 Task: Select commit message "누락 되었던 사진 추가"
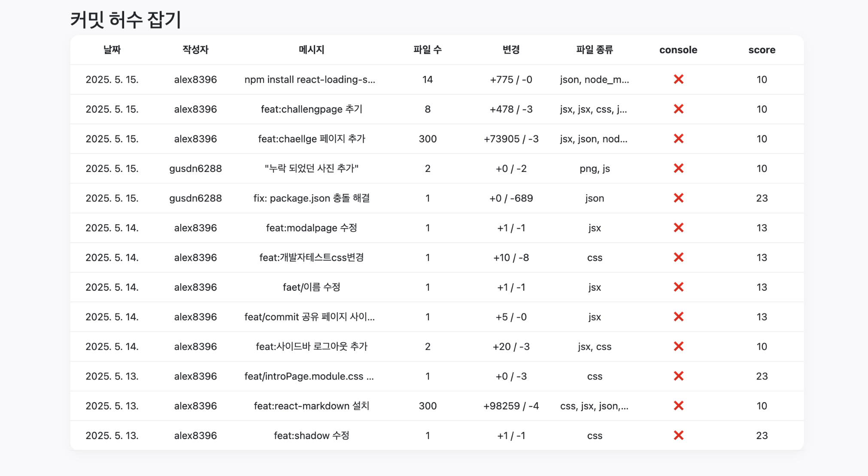click(312, 169)
